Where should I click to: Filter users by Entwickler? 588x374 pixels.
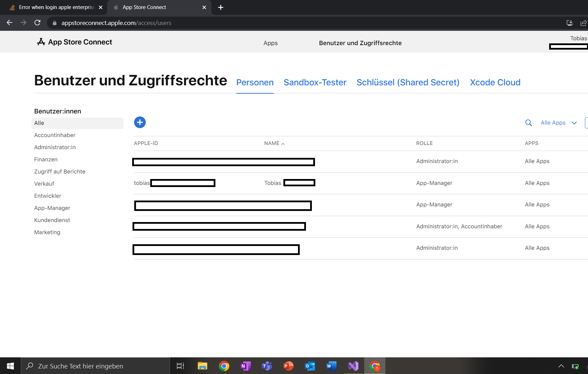(48, 196)
